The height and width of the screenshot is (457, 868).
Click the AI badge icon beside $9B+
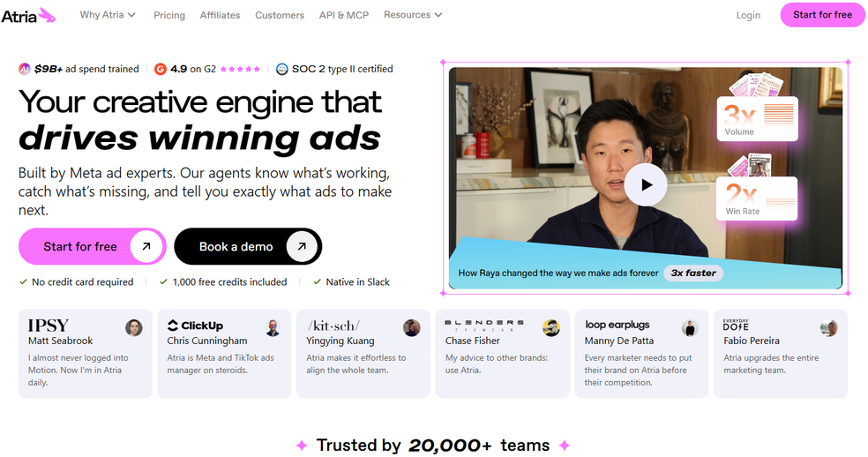25,69
